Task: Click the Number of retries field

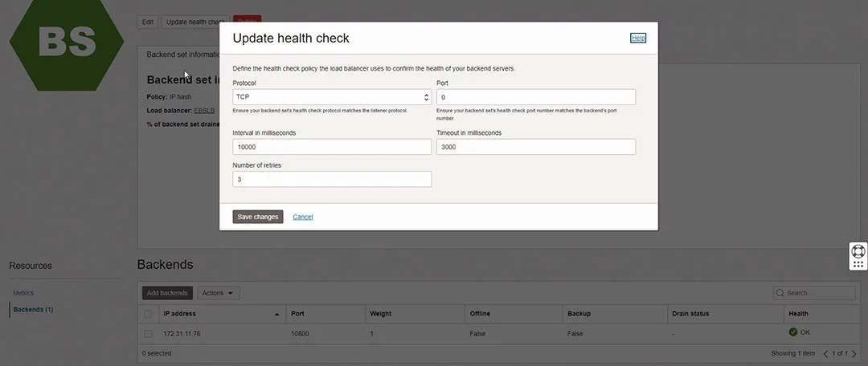Action: [332, 179]
